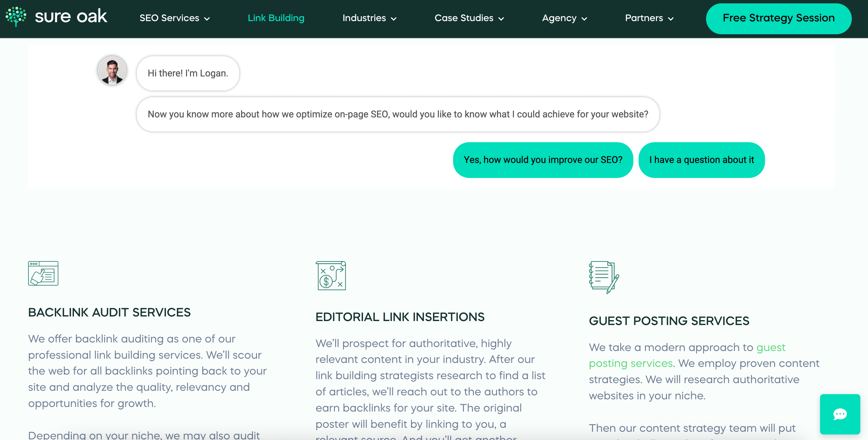The height and width of the screenshot is (440, 868).
Task: Click the editorial link insertions strategy icon
Action: 331,275
